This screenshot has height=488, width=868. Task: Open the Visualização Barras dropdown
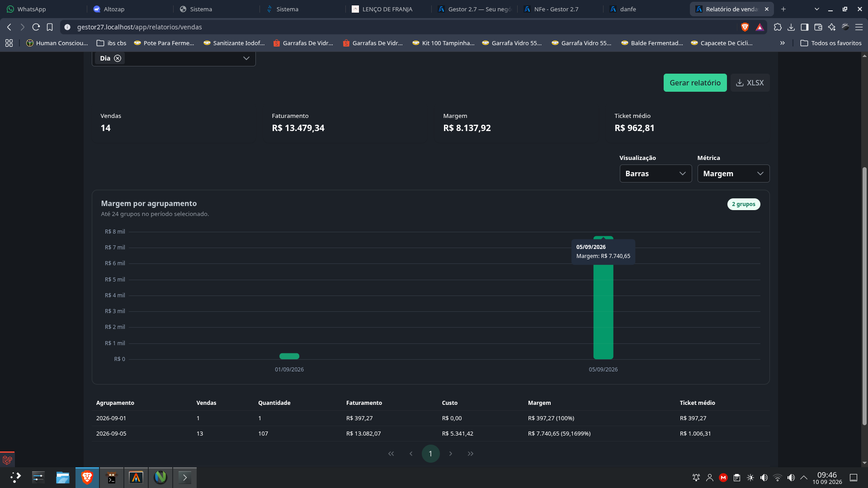click(x=656, y=174)
